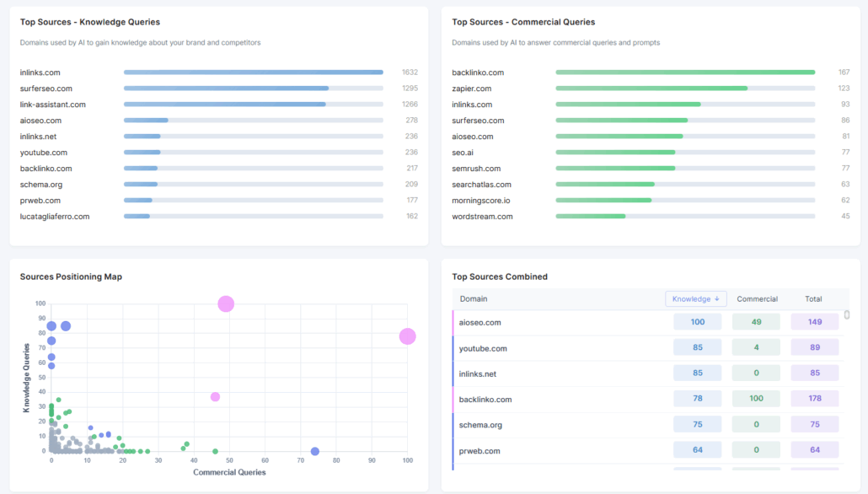The width and height of the screenshot is (868, 494).
Task: Select surferseo.com in the Commercial Queries list
Action: tap(478, 121)
